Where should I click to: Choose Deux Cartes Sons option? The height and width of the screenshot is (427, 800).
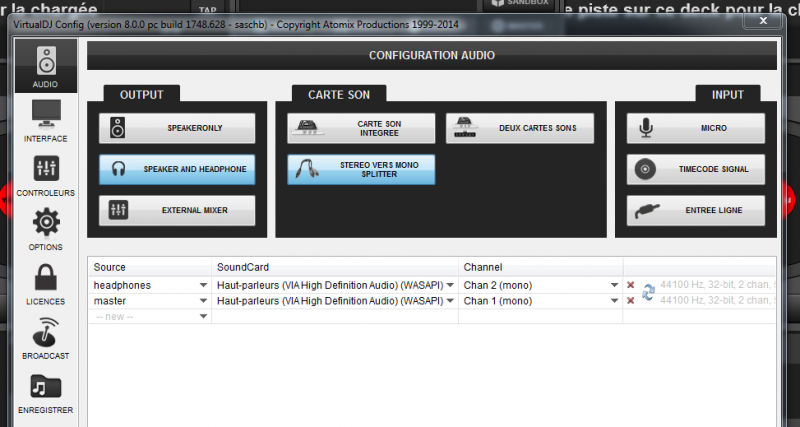pyautogui.click(x=519, y=128)
